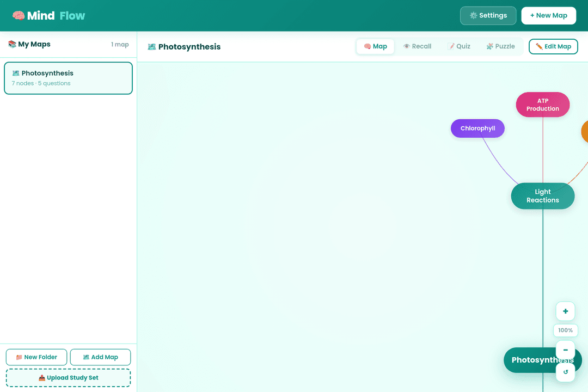
Task: Click the Edit Map button
Action: 553,46
